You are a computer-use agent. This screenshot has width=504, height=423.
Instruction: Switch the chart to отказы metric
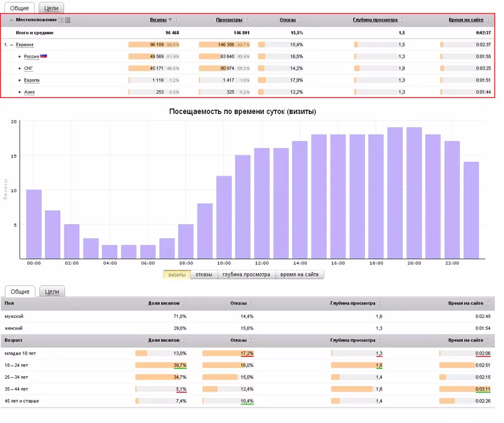coord(204,274)
